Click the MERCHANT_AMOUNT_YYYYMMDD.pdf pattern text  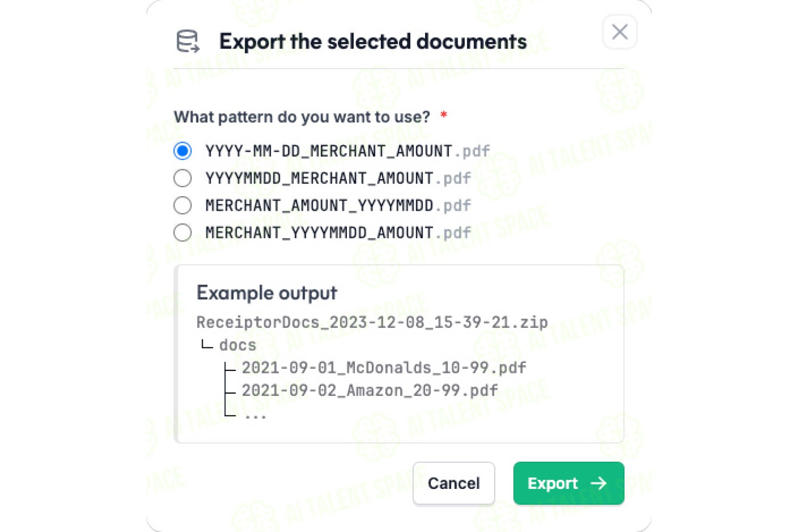click(x=338, y=205)
